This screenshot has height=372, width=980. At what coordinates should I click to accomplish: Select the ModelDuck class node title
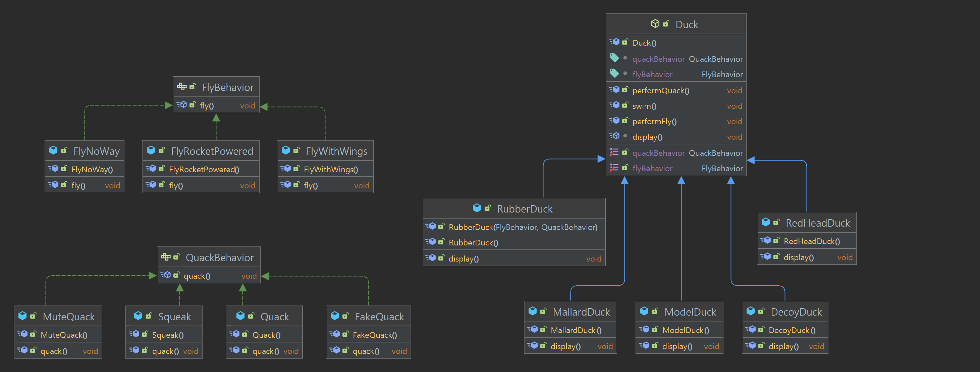point(690,312)
